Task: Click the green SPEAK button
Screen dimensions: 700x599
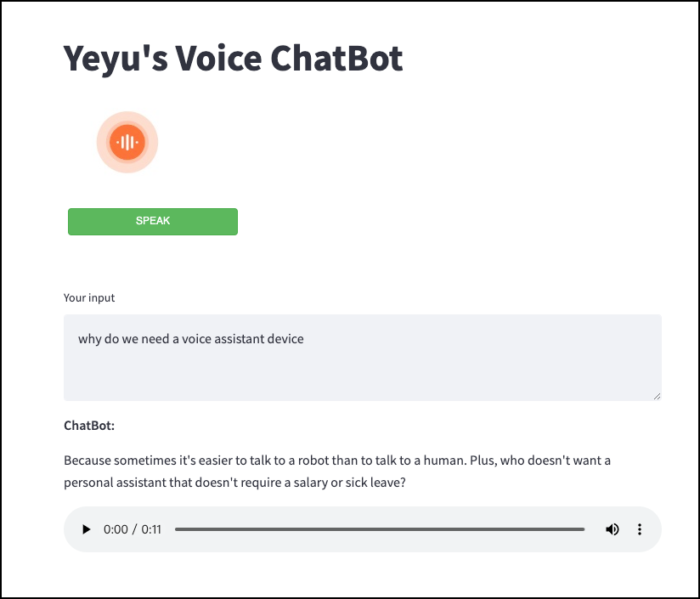Action: pyautogui.click(x=153, y=222)
